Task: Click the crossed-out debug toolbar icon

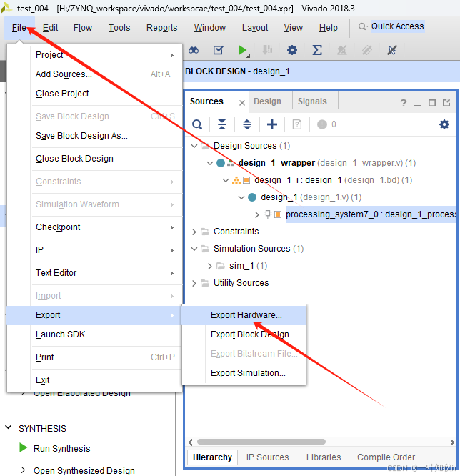Action: point(391,50)
